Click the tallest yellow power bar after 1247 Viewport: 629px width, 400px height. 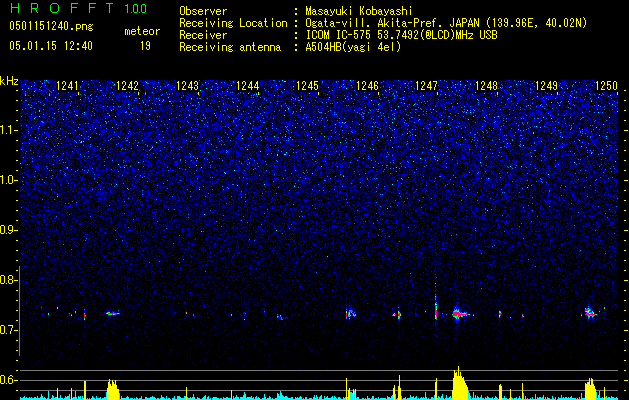(460, 383)
